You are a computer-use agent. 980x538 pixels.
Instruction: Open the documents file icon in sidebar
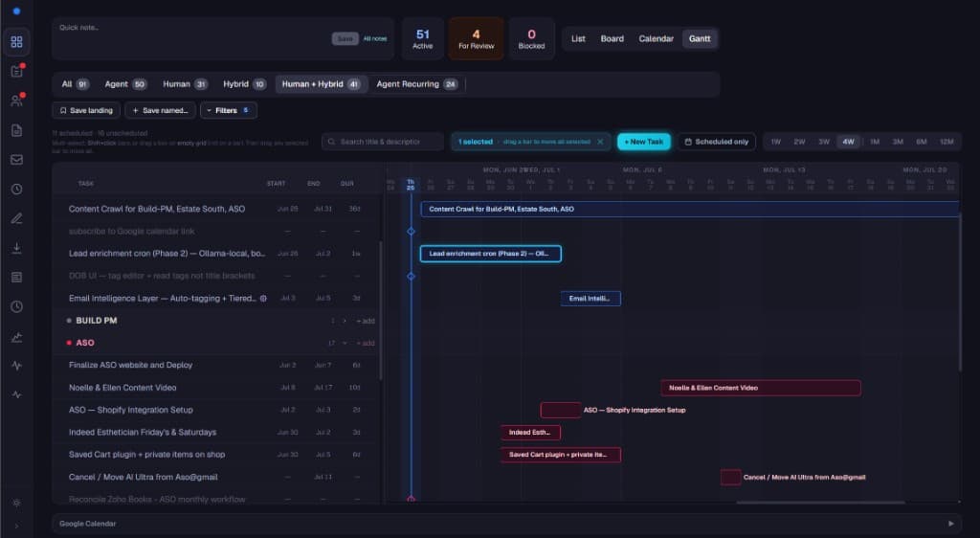tap(17, 130)
